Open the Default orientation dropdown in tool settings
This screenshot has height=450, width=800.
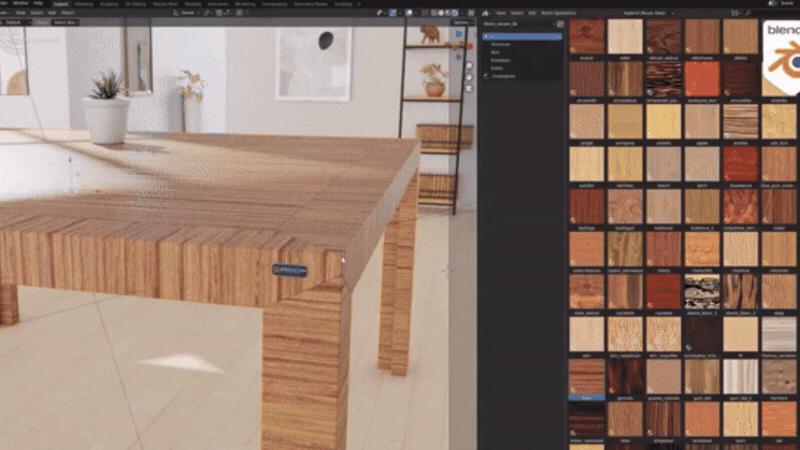(17, 22)
